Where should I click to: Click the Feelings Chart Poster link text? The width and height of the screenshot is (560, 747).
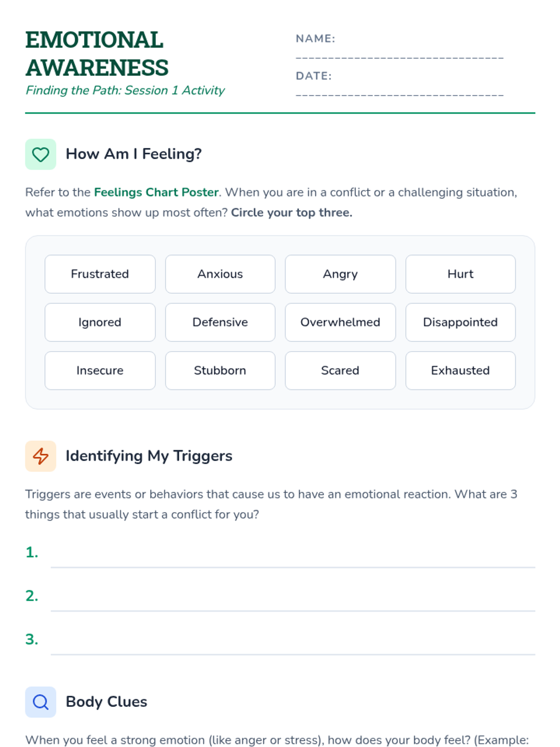(x=156, y=192)
